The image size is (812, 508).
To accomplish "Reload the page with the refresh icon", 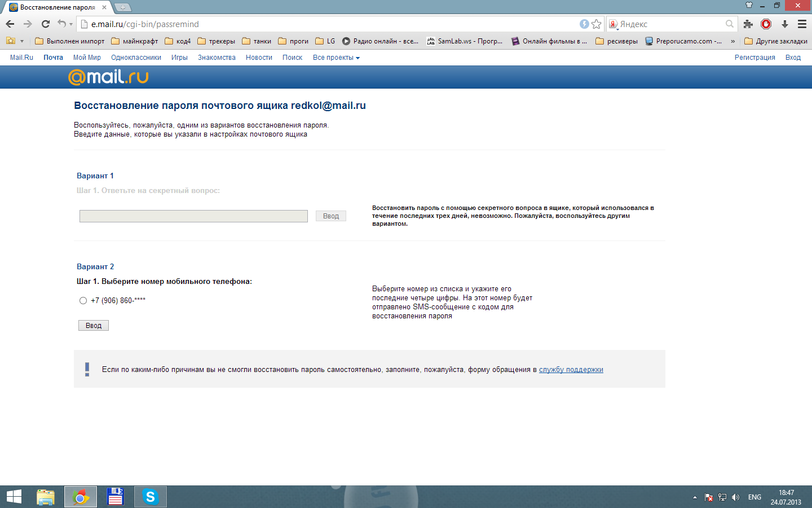I will click(x=46, y=24).
